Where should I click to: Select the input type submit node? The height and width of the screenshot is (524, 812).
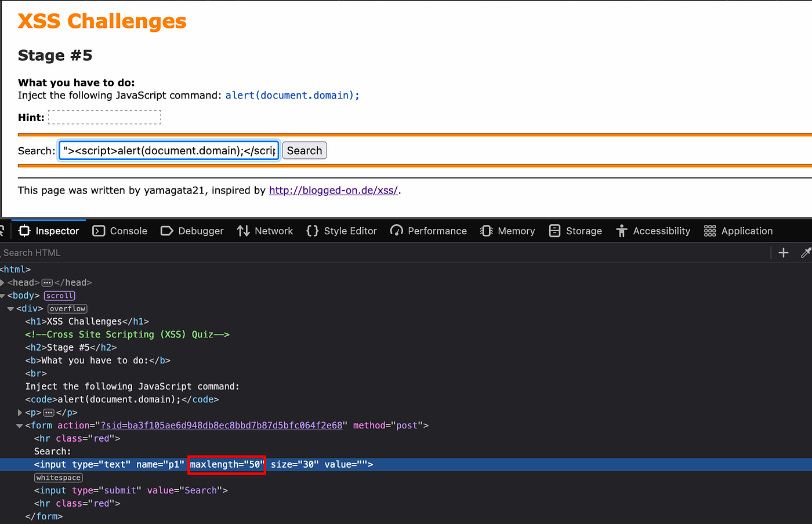[131, 490]
